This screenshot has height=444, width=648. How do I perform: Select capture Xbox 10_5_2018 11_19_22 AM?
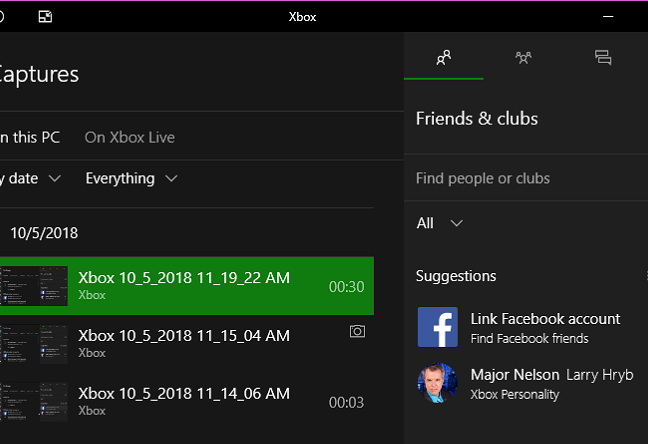pos(187,286)
